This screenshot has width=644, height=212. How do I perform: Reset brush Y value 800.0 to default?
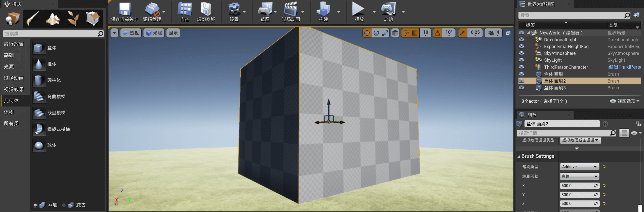tap(604, 195)
